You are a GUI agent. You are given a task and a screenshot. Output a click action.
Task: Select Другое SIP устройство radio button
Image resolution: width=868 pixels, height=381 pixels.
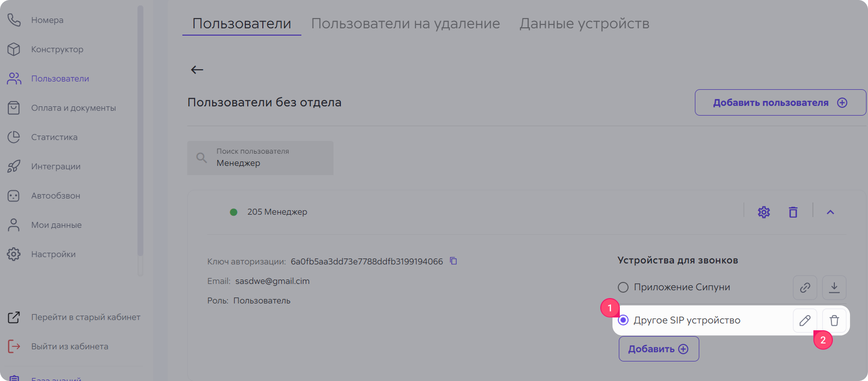click(623, 321)
